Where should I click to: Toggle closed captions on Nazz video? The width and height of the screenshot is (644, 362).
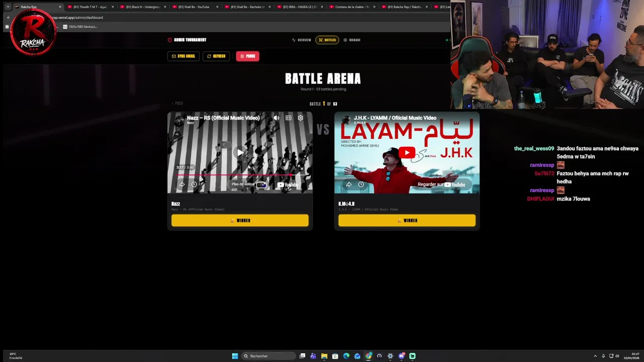tap(288, 118)
